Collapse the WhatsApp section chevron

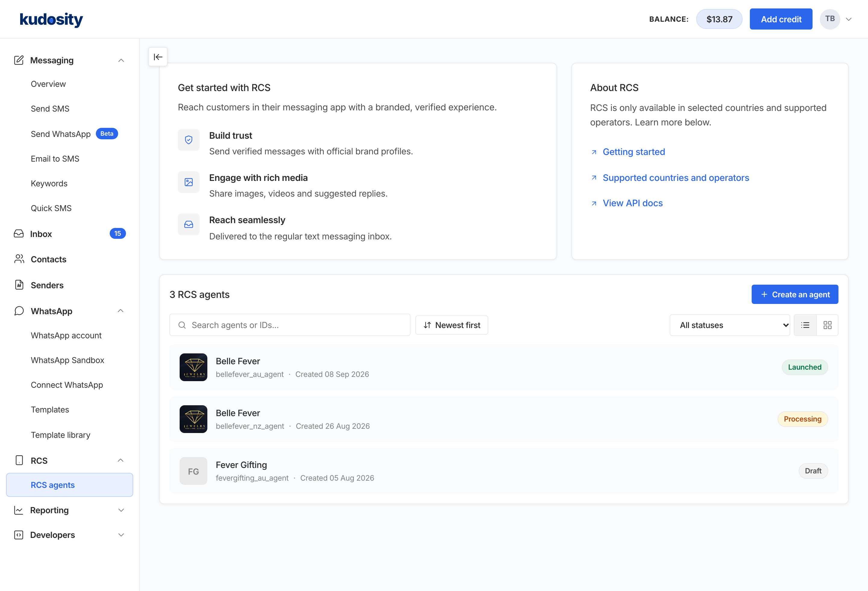121,311
